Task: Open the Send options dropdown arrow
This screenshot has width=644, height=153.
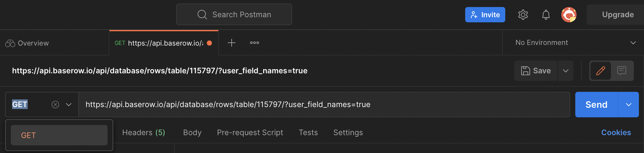Action: coord(629,105)
